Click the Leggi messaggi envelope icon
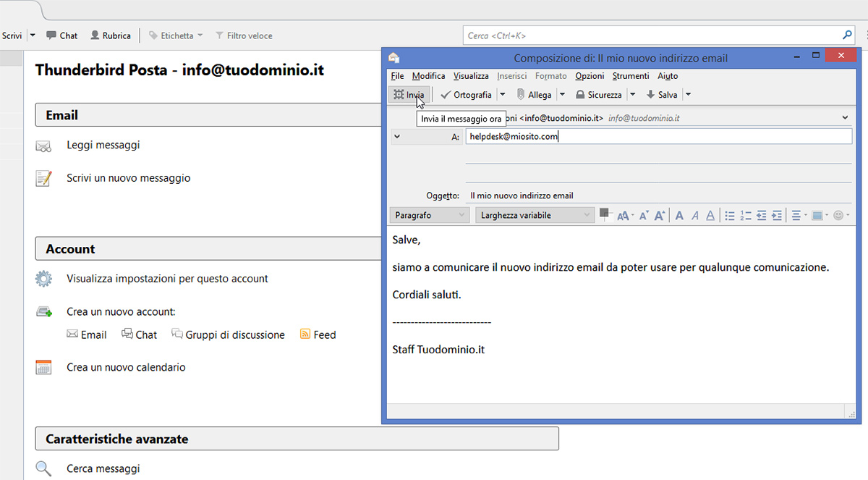This screenshot has height=480, width=868. point(43,146)
